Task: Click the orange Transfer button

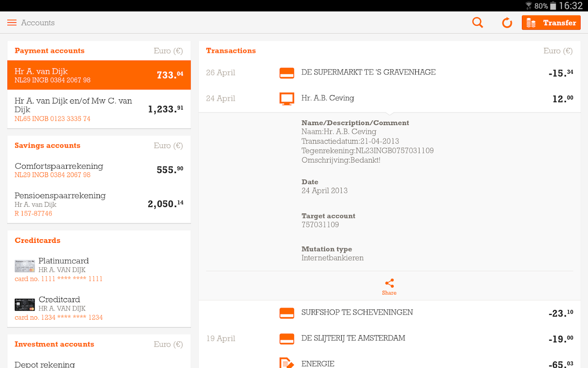Action: click(551, 22)
